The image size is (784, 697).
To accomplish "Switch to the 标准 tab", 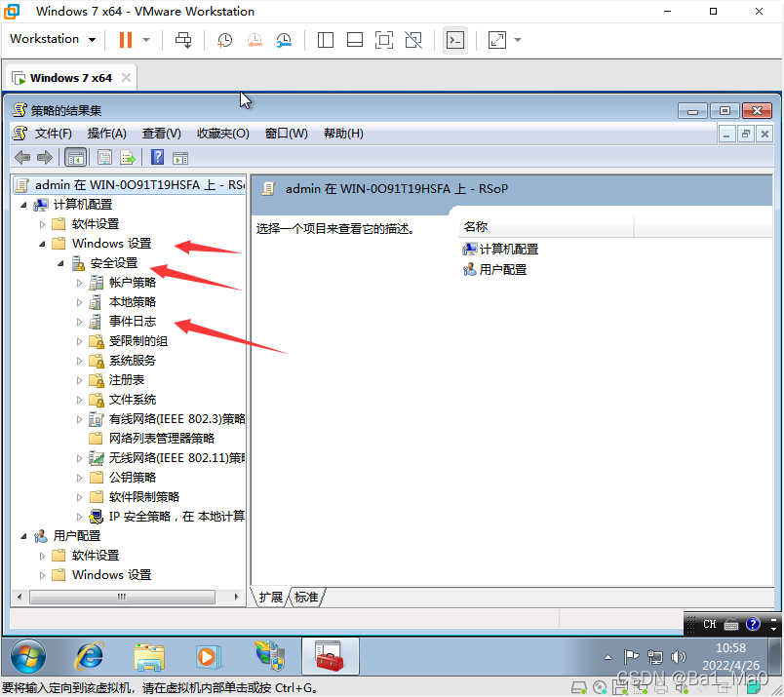I will 306,597.
